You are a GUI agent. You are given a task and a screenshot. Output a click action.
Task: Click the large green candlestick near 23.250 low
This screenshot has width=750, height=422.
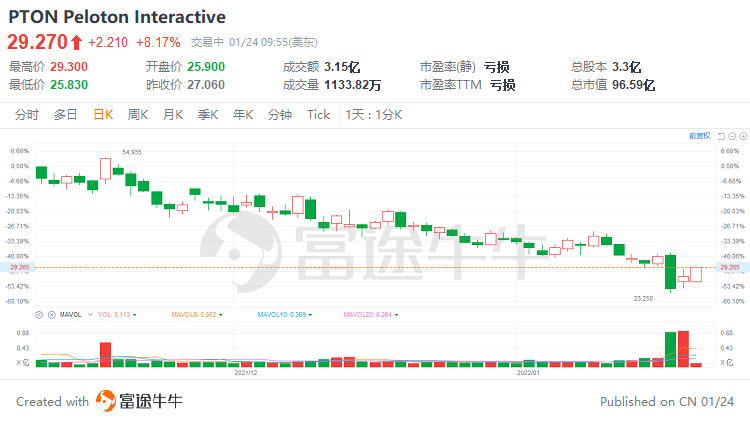671,272
